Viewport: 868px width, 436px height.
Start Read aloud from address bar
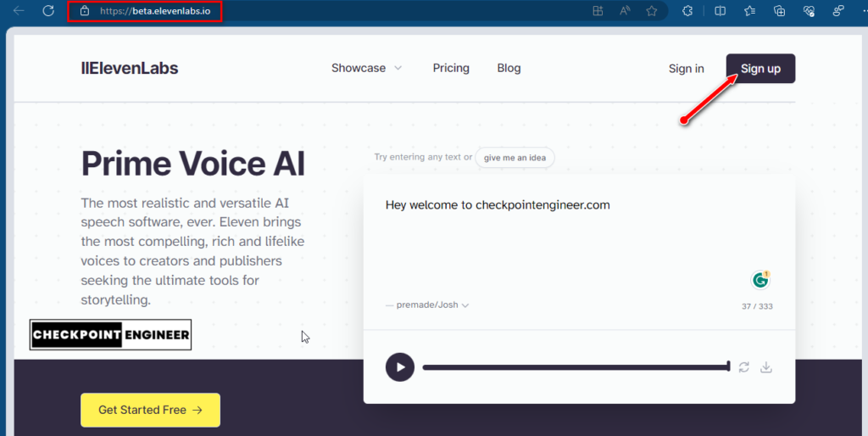coord(625,11)
